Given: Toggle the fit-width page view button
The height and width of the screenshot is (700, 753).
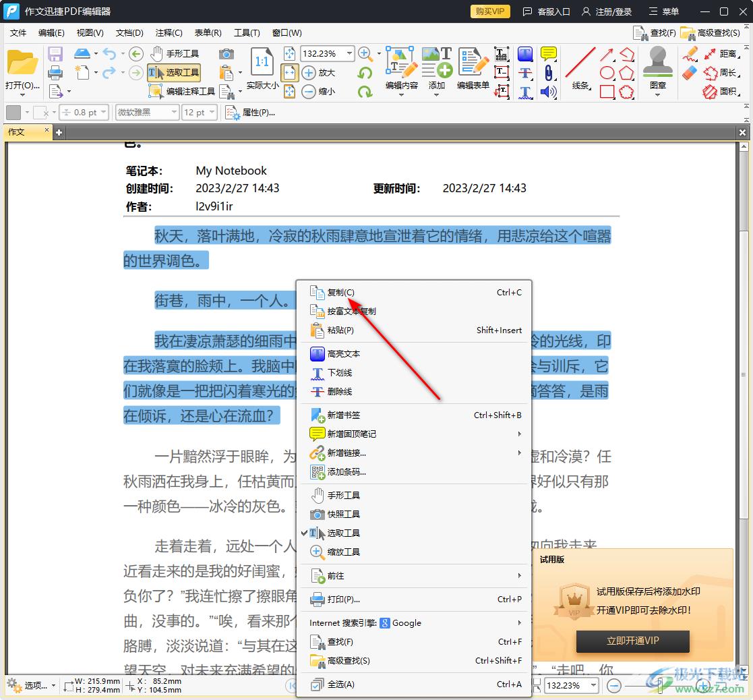Looking at the screenshot, I should (290, 73).
